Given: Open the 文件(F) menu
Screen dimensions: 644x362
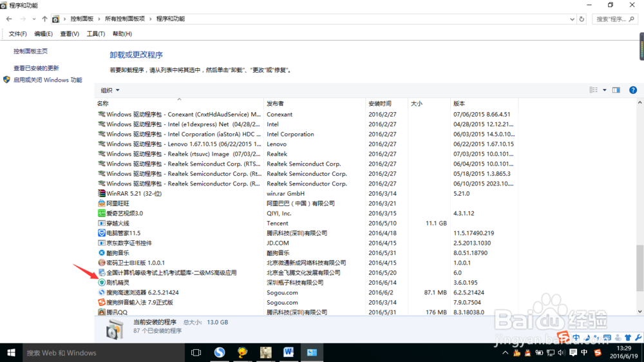Looking at the screenshot, I should (17, 34).
